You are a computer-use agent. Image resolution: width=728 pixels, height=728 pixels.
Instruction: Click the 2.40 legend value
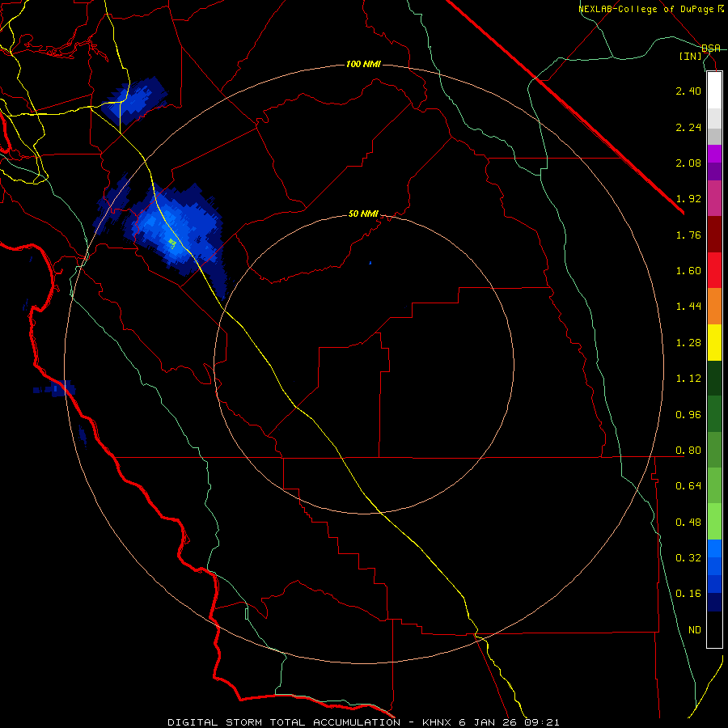[688, 91]
